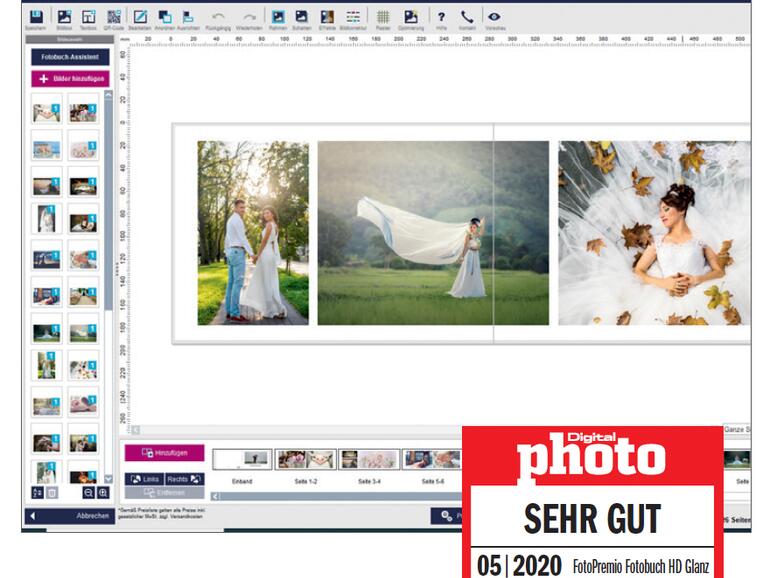770x578 pixels.
Task: Click left arrow of page strip scrollbar
Action: (216, 496)
